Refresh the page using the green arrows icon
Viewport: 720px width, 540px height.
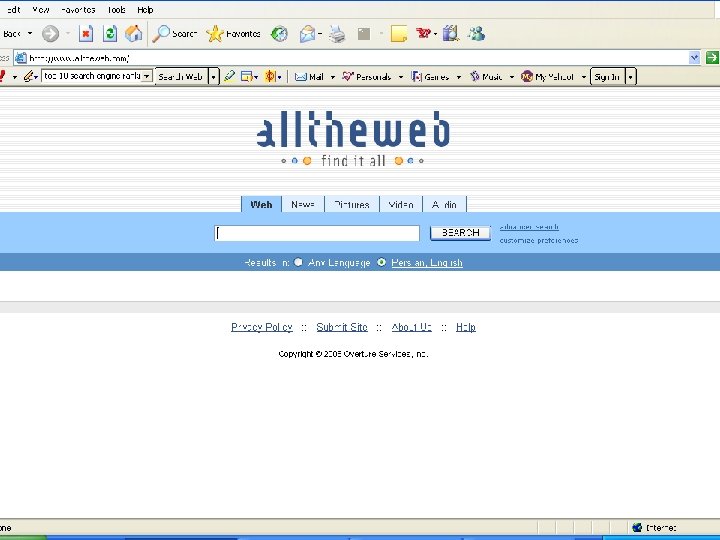pos(110,34)
